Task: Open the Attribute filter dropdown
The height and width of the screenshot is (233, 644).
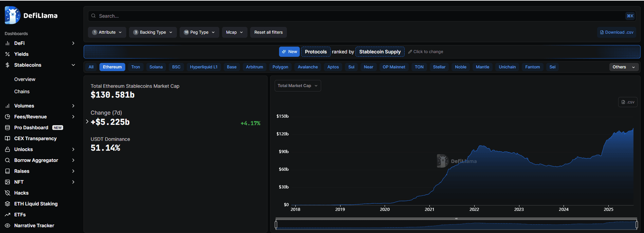Action: pyautogui.click(x=107, y=32)
